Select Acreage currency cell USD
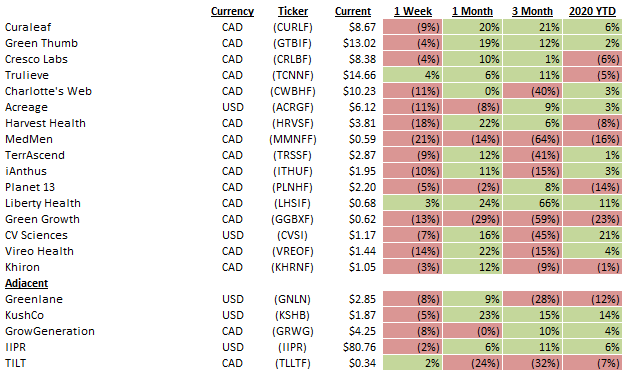 (x=232, y=107)
